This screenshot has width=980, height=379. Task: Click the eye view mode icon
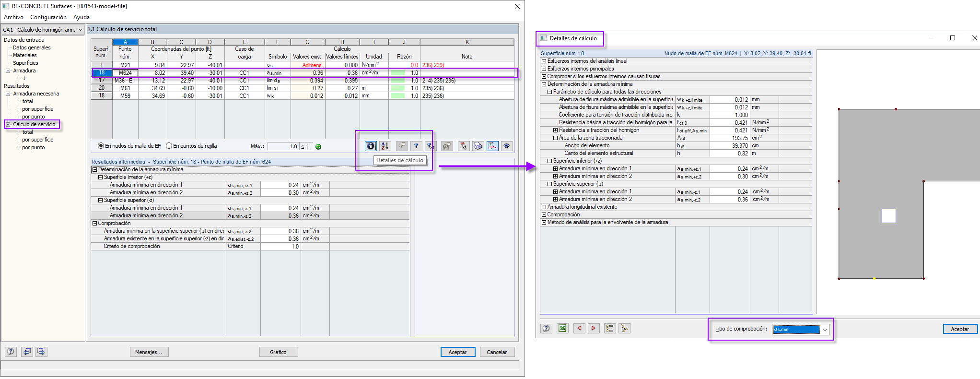[x=506, y=146]
